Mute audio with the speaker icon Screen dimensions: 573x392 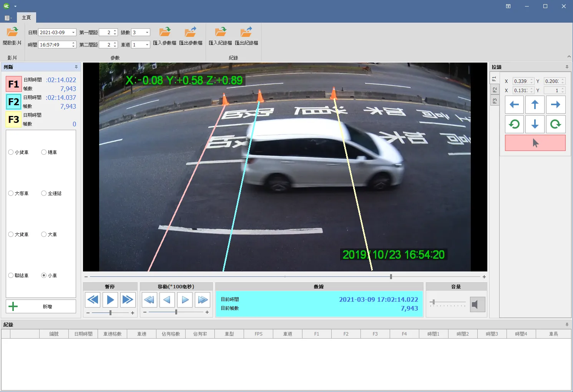[477, 304]
